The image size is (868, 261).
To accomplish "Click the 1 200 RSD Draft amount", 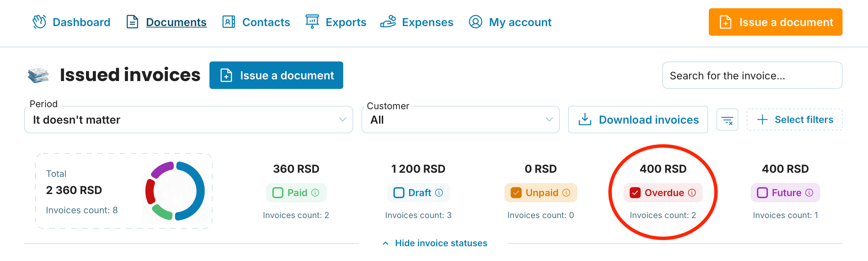I will 418,169.
